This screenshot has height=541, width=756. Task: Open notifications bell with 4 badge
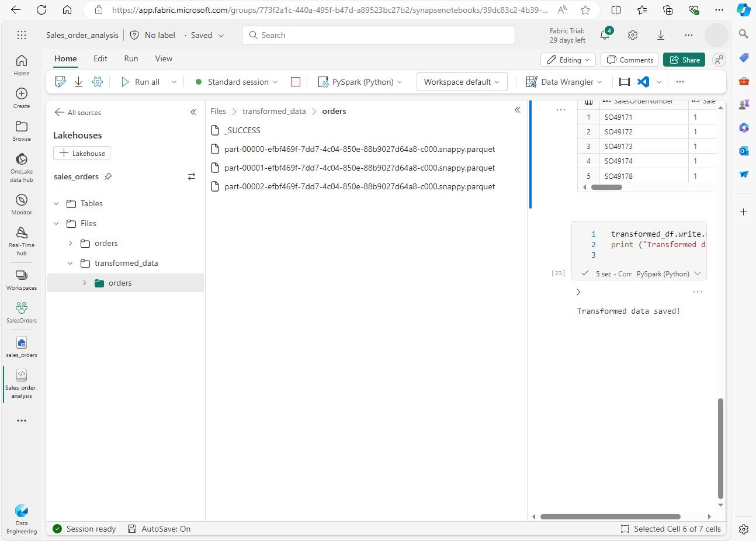click(605, 35)
